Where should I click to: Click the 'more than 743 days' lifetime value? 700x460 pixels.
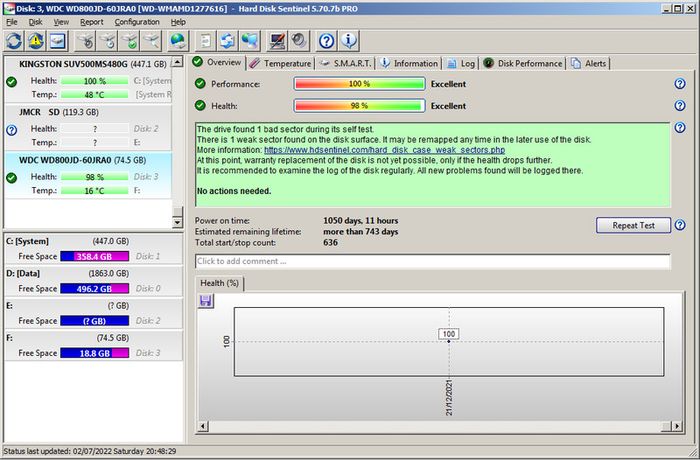360,232
